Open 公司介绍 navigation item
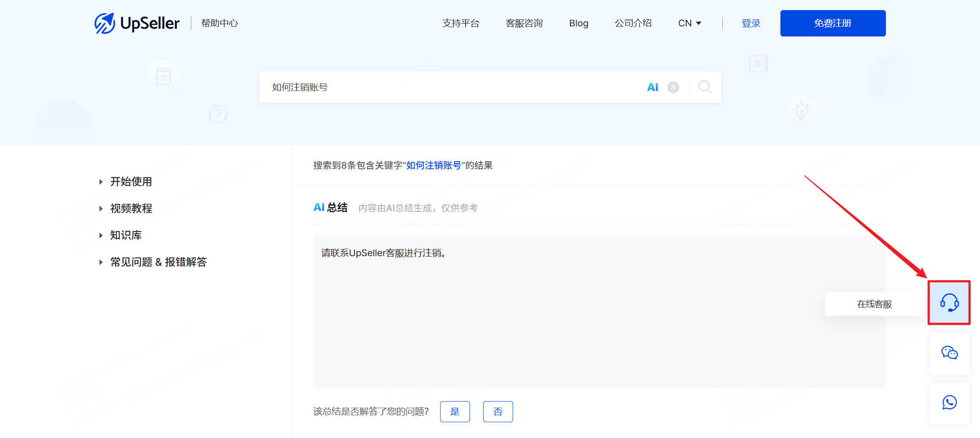This screenshot has width=980, height=438. point(633,23)
